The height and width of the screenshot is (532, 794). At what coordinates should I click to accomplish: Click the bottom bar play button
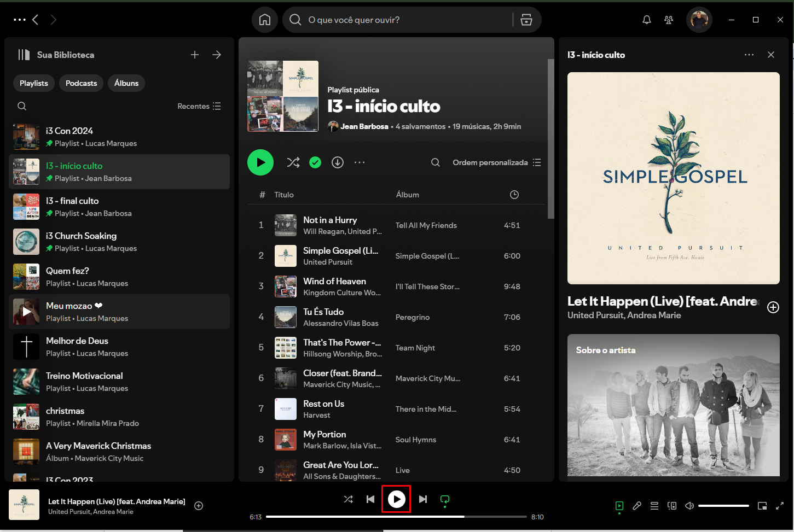point(397,499)
